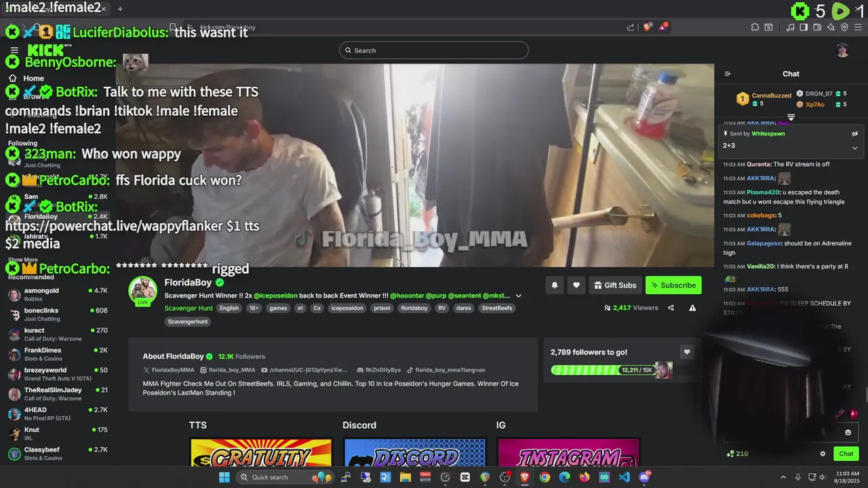Image resolution: width=868 pixels, height=488 pixels.
Task: Click the browser media control music icon
Action: pyautogui.click(x=790, y=27)
